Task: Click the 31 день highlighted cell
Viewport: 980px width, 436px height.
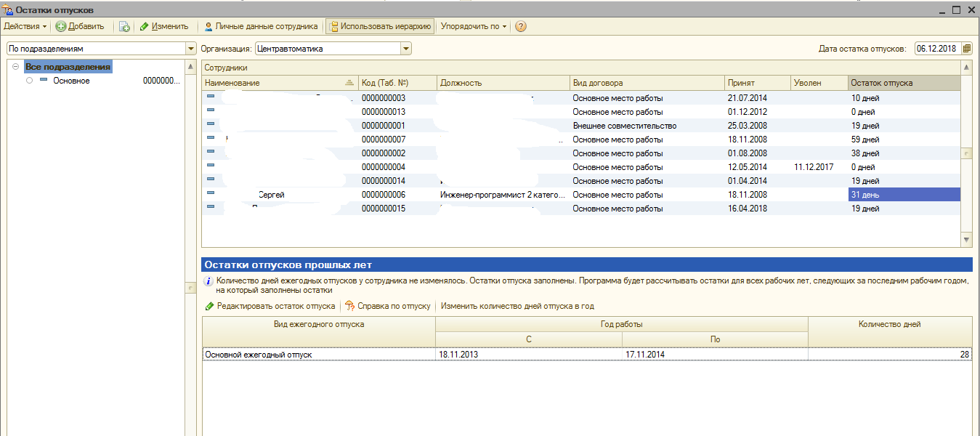Action: click(904, 195)
